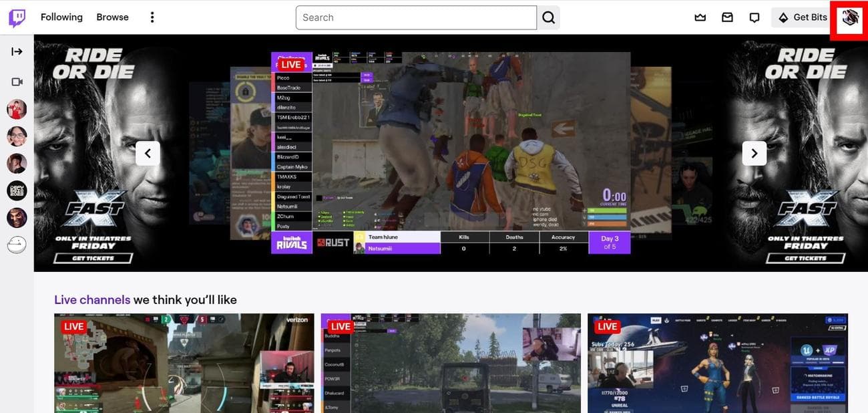This screenshot has height=413, width=868.
Task: Show the previous carousel stream
Action: tap(148, 154)
